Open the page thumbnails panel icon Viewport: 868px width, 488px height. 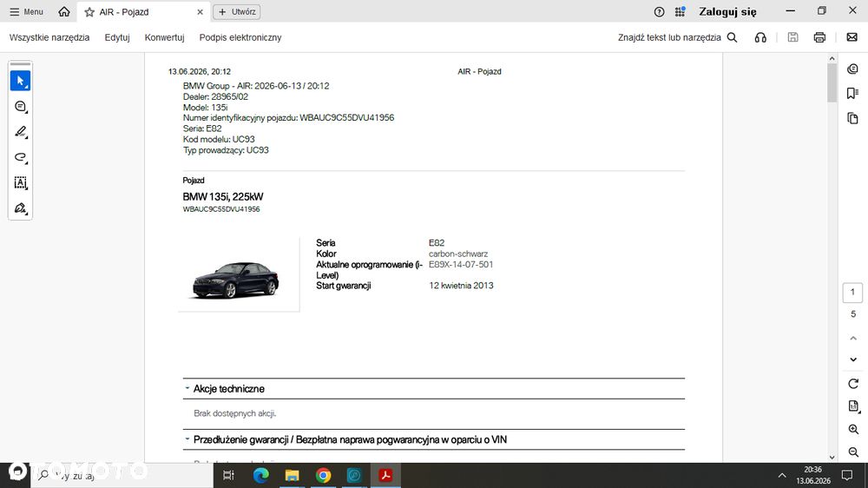pos(852,118)
